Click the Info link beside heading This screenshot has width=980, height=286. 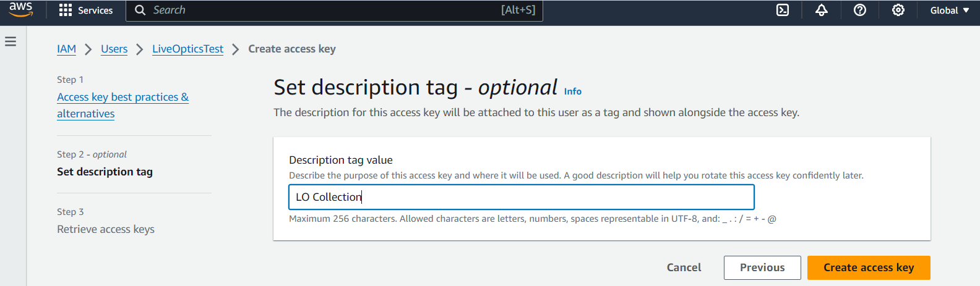(572, 91)
